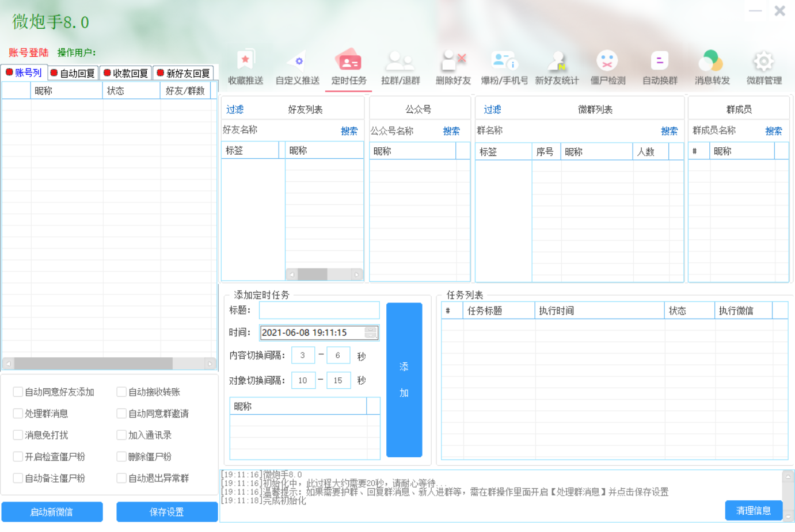Screen dimensions: 795x532
Task: Click the 内容切换间隔 minimum value 3
Action: 303,355
